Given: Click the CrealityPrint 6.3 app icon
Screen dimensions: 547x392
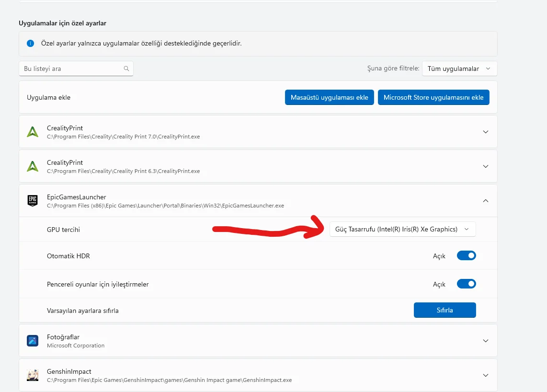Looking at the screenshot, I should (x=33, y=166).
